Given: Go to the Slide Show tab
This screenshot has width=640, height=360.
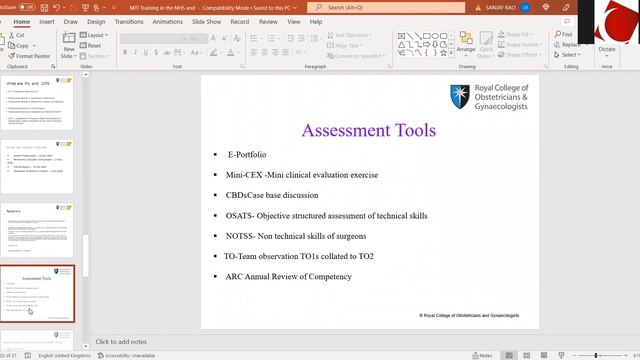Looking at the screenshot, I should (x=206, y=22).
